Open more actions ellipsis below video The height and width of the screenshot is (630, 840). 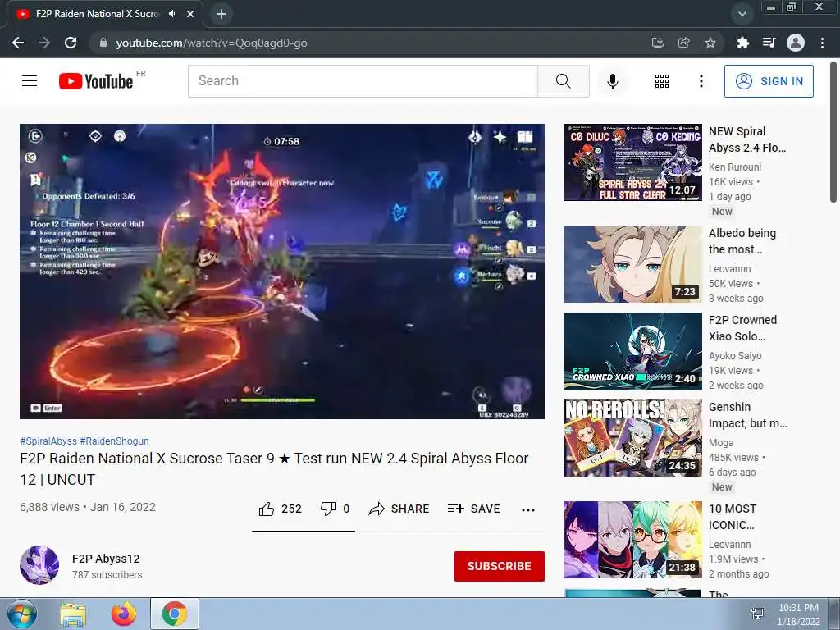tap(528, 509)
